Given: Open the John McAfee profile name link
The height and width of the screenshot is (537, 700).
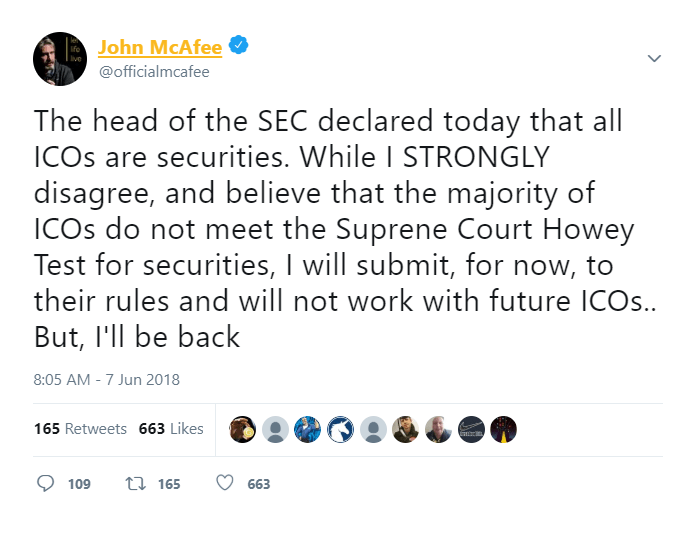Looking at the screenshot, I should tap(160, 47).
